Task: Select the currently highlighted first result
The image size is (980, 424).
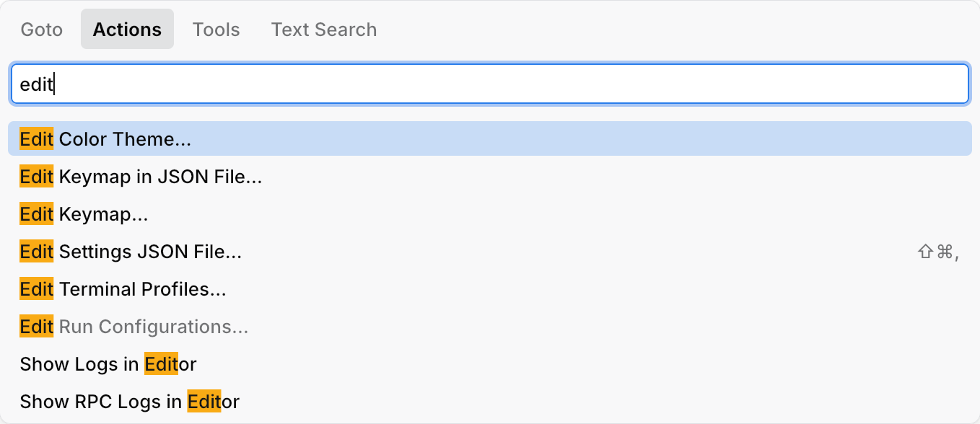Action: [490, 138]
